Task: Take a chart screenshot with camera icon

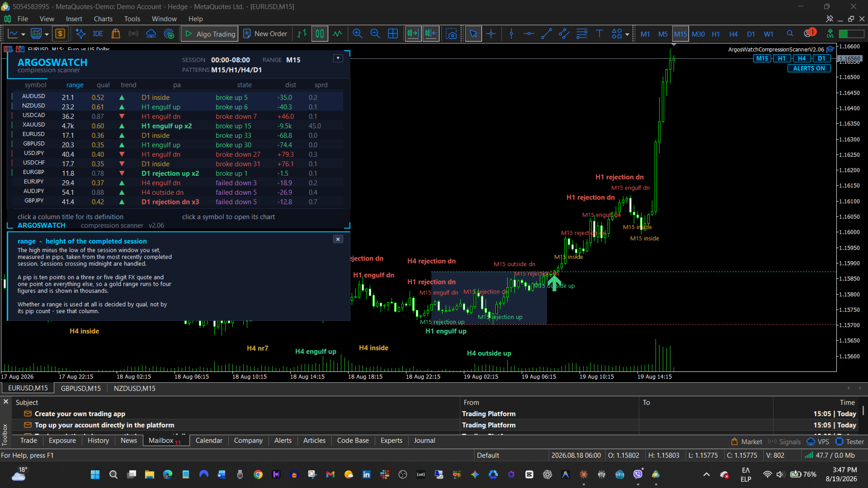Action: click(451, 34)
